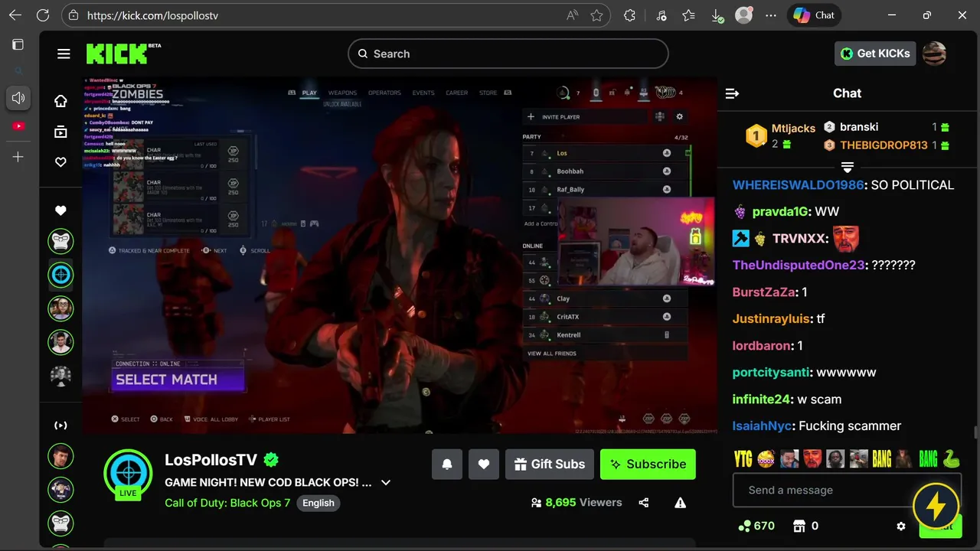Click the yellow lightning bolt quick action button
The image size is (980, 551).
[x=936, y=507]
